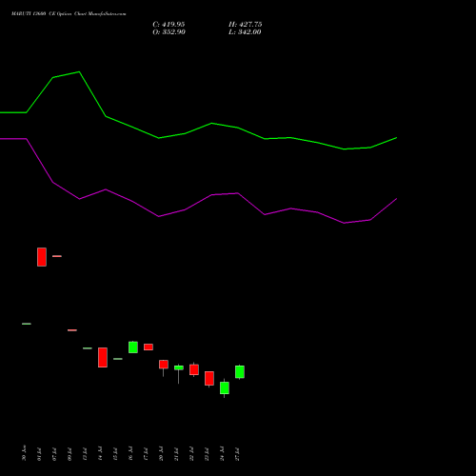Click the red candlestick for 23 Jul
This screenshot has height=476, width=476.
pos(209,378)
